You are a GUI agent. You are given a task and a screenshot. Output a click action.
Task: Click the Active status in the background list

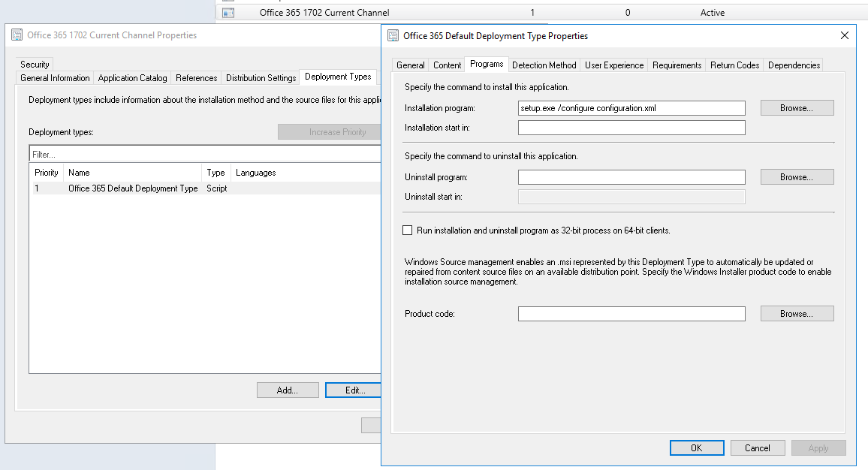pos(713,13)
